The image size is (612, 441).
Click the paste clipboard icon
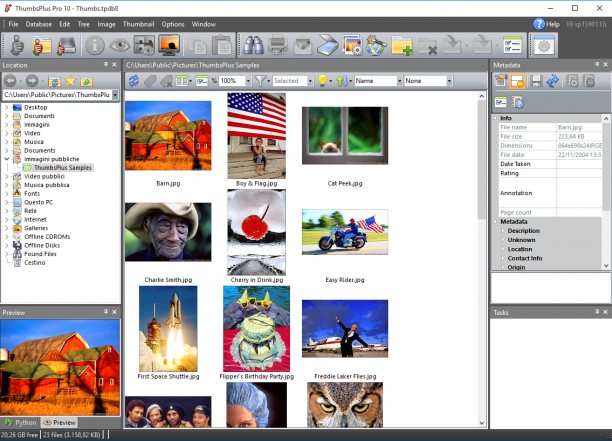click(222, 45)
